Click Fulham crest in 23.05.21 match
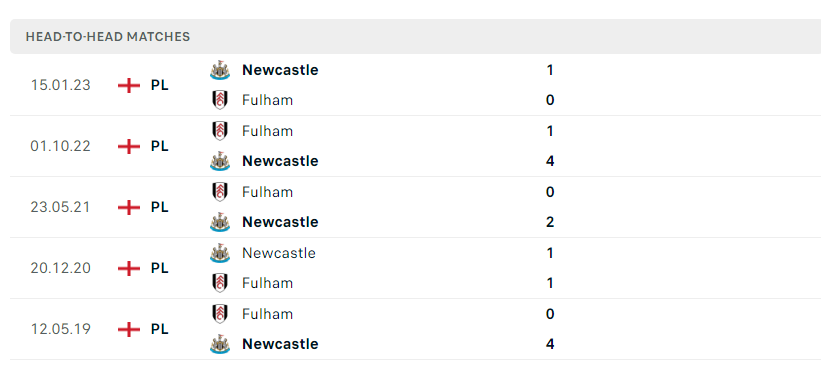This screenshot has width=821, height=367. tap(220, 192)
